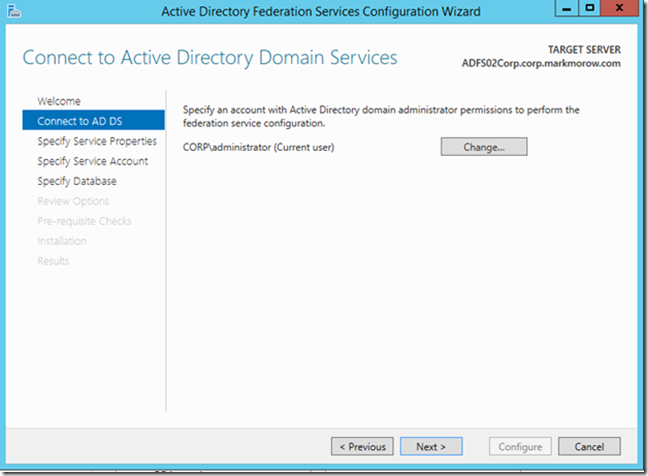The image size is (648, 476).
Task: Select the Installation step
Action: click(62, 241)
